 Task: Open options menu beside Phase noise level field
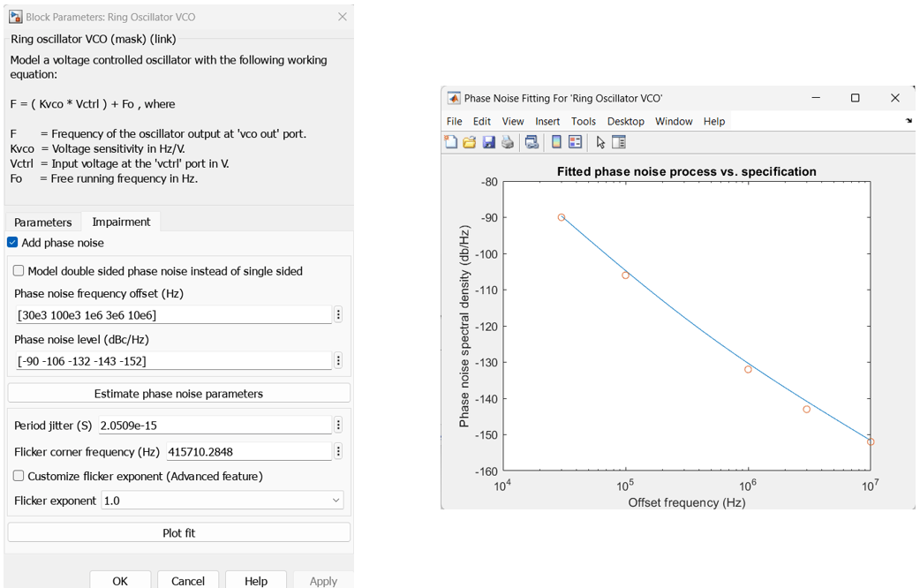coord(338,360)
